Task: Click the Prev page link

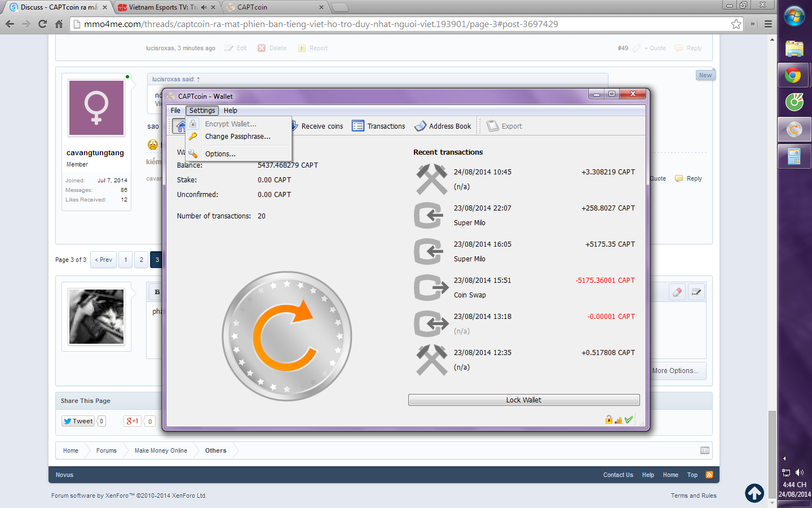Action: (x=104, y=260)
